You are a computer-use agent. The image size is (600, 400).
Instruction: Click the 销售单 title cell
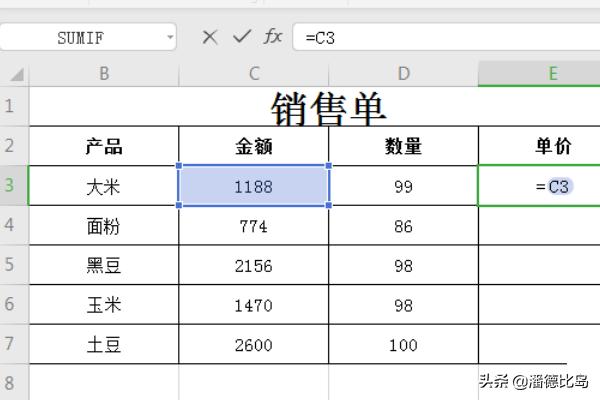[315, 106]
